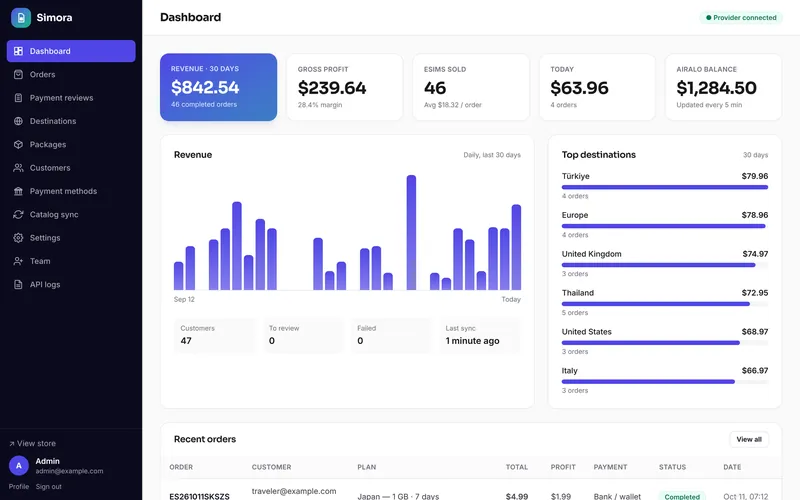Image resolution: width=800 pixels, height=500 pixels.
Task: Open the Profile link
Action: tap(19, 487)
